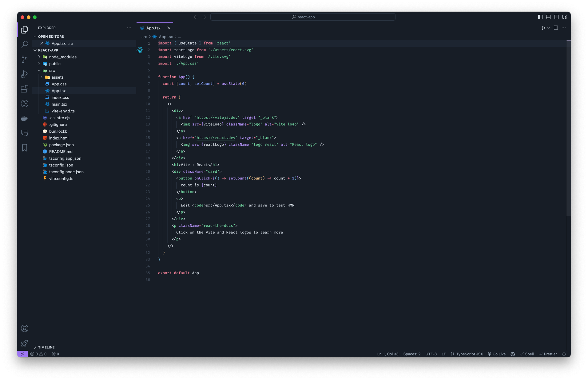
Task: Go back using navigation arrow
Action: 196,17
